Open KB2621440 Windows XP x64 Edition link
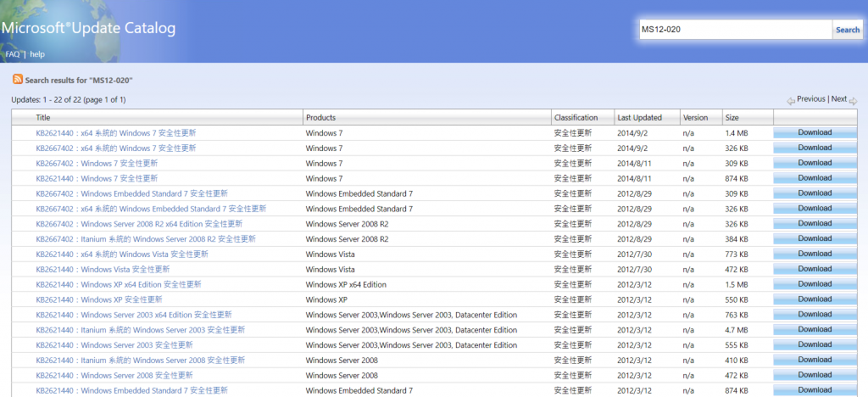Viewport: 868px width, 397px height. [119, 284]
